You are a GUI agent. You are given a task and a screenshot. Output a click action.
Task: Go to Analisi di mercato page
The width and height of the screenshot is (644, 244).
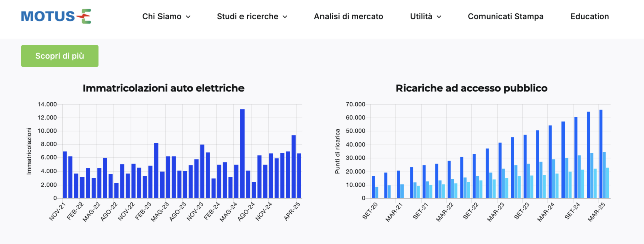348,16
